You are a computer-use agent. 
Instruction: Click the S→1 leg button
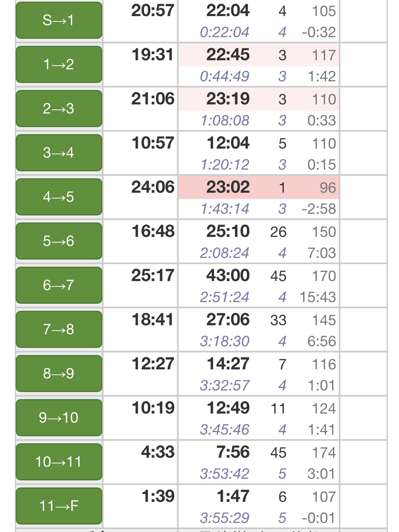[x=59, y=20]
